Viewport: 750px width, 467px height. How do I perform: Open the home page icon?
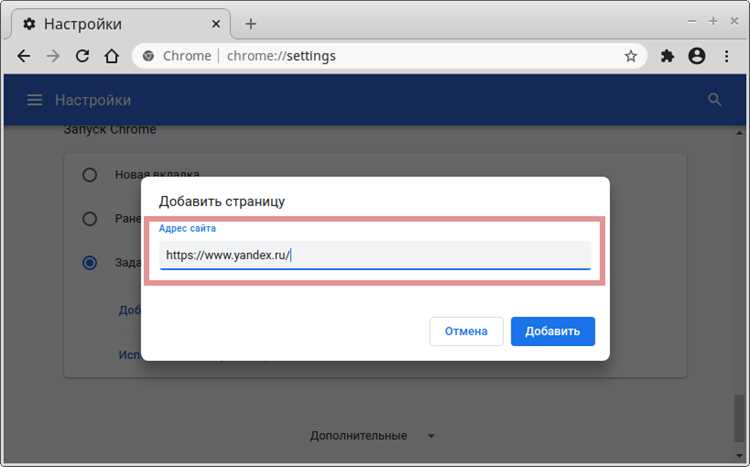click(x=111, y=56)
